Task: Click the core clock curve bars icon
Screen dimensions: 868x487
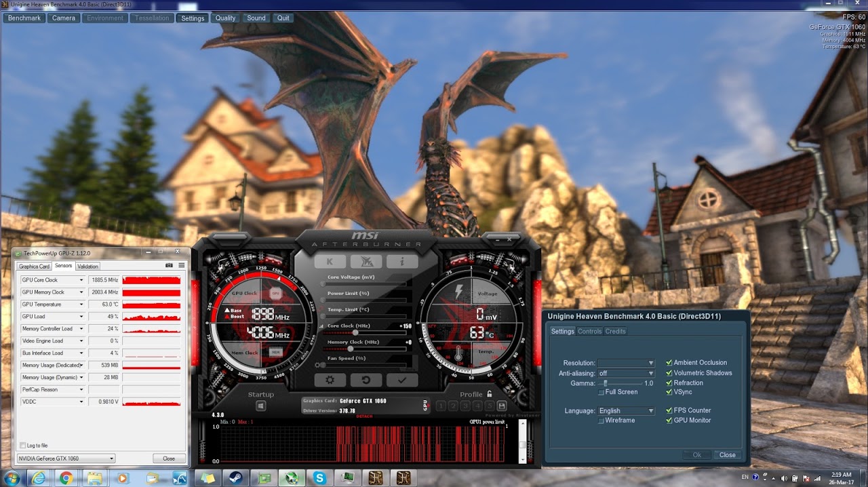Action: 321,326
